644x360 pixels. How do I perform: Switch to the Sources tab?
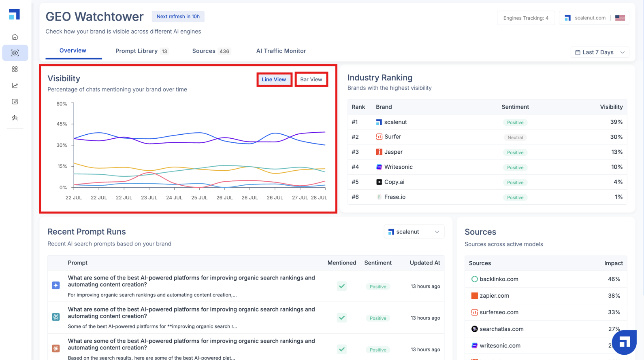click(x=211, y=51)
